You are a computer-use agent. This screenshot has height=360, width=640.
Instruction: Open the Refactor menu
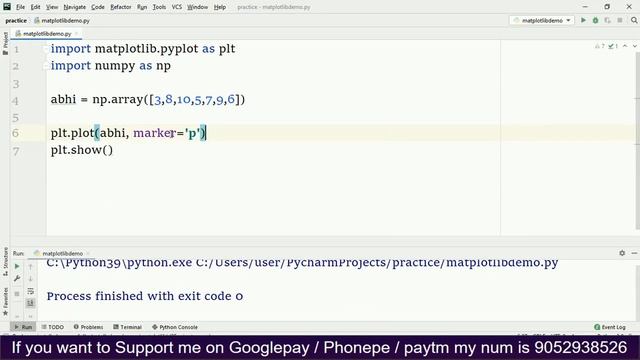121,7
